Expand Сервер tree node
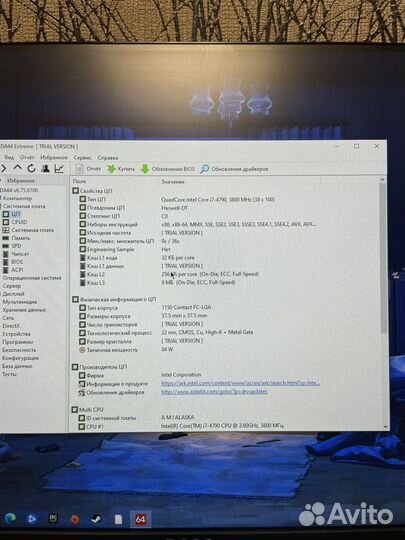 coord(12,285)
